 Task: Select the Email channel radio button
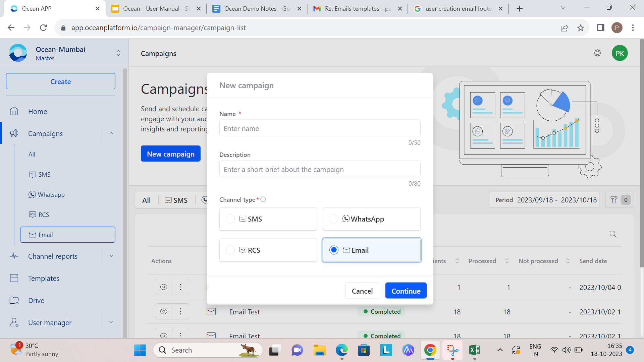(334, 250)
